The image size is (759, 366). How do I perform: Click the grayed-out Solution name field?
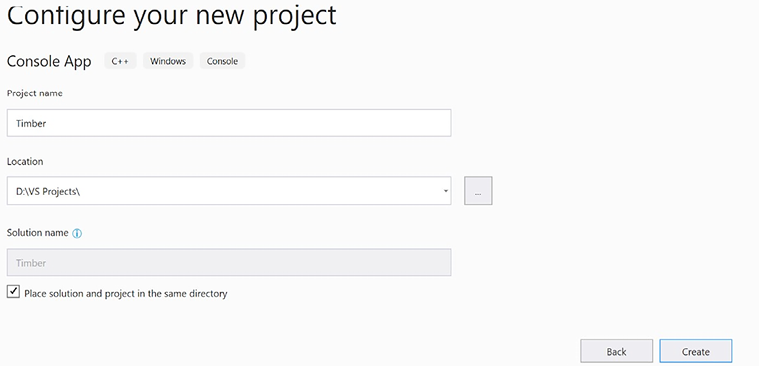(x=229, y=262)
